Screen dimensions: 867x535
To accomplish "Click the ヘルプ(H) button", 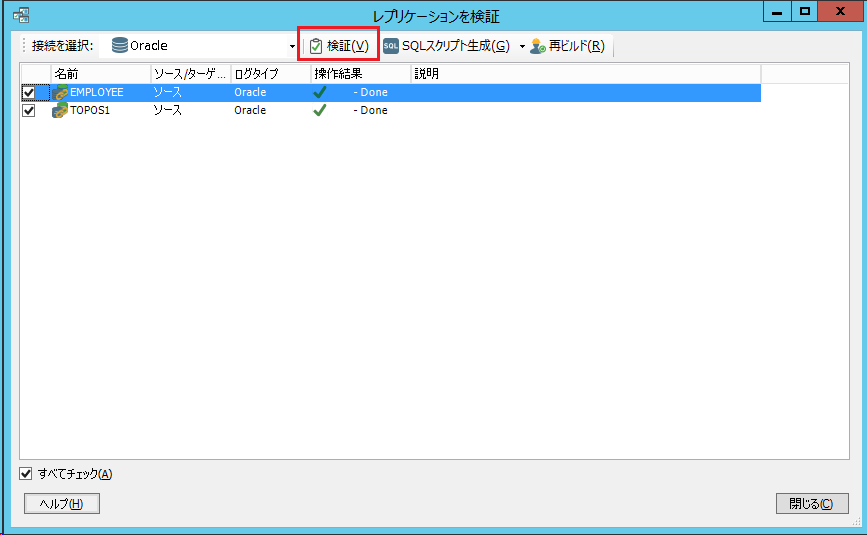I will tap(61, 504).
